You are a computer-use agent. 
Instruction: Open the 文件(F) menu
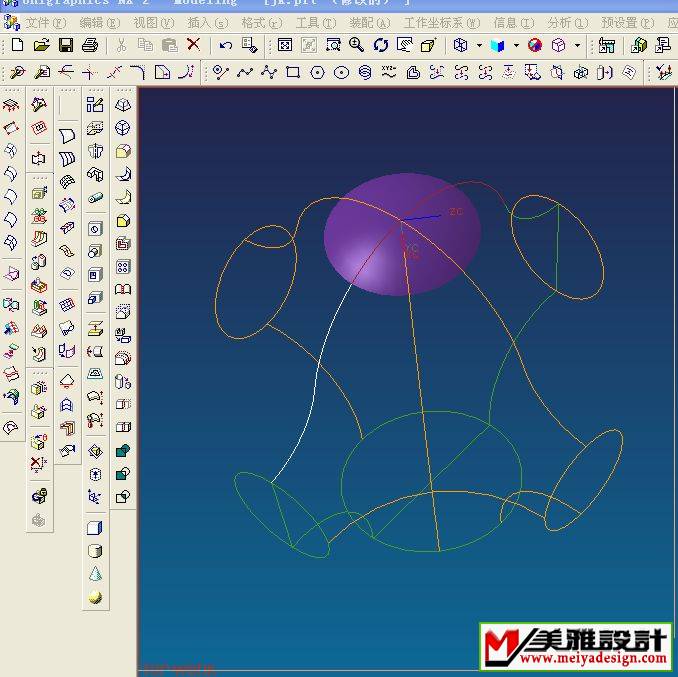pyautogui.click(x=45, y=22)
